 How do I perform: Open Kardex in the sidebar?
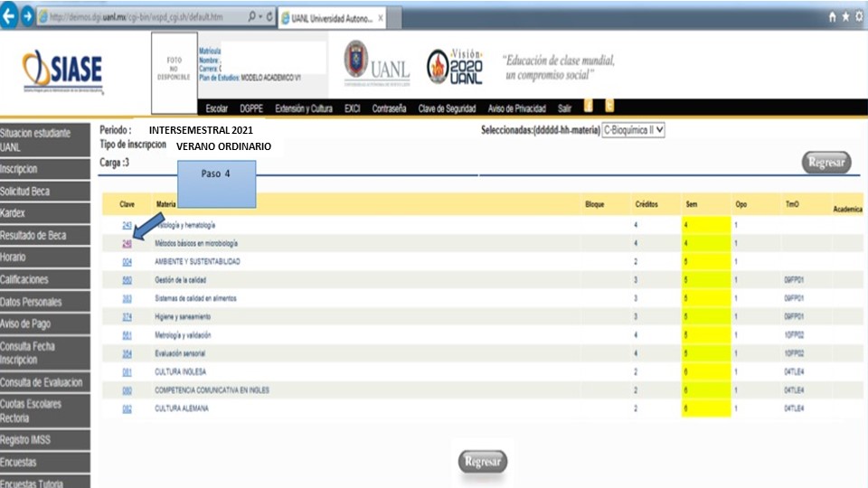[x=45, y=213]
